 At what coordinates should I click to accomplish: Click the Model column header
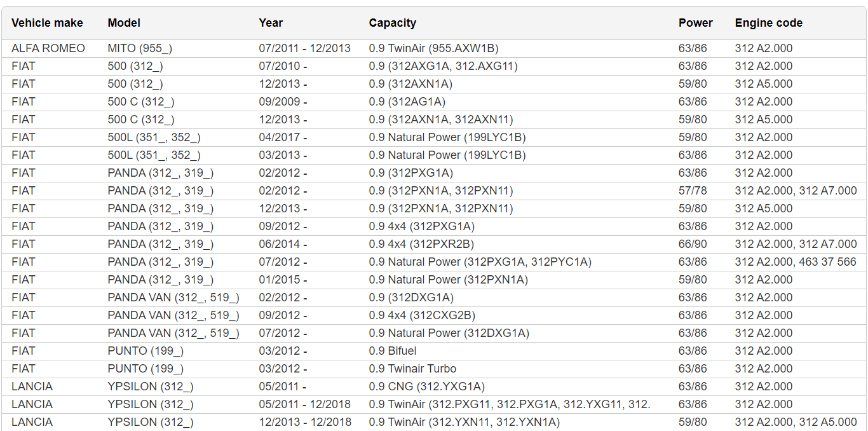[124, 23]
